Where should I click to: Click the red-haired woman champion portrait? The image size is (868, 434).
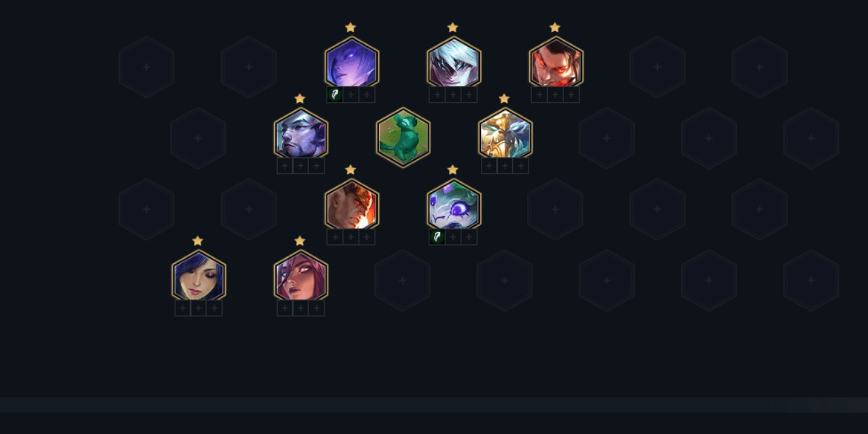301,278
